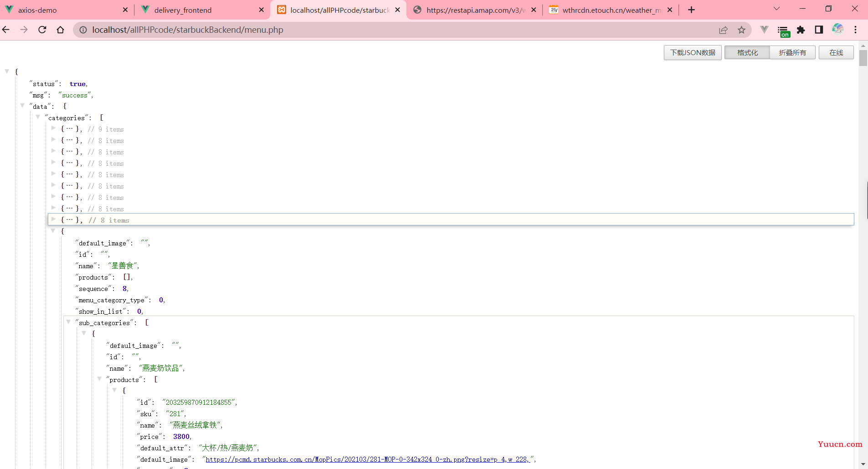Expand the highlighted 8 items category row

pyautogui.click(x=53, y=219)
